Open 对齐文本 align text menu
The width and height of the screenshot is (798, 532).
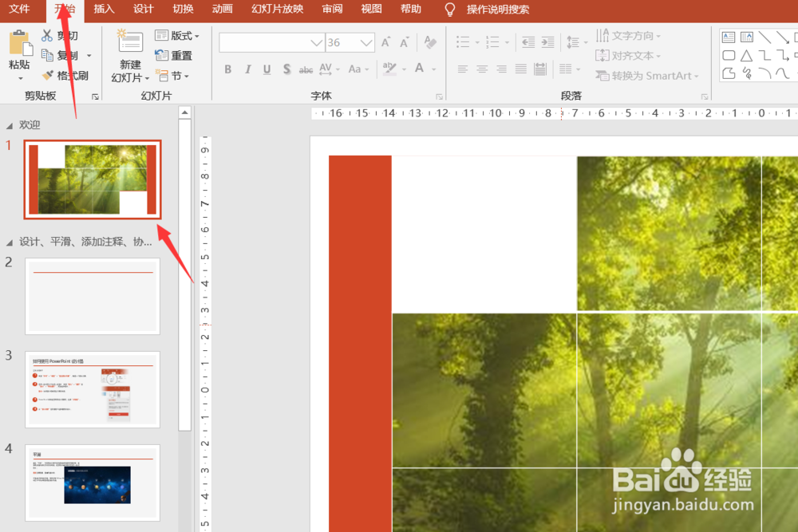point(628,56)
